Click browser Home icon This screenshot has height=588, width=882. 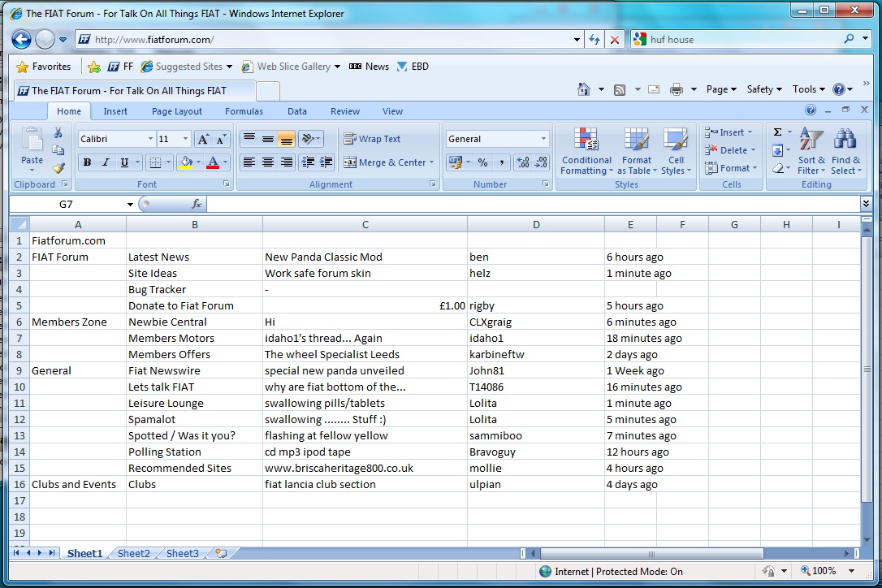(584, 89)
